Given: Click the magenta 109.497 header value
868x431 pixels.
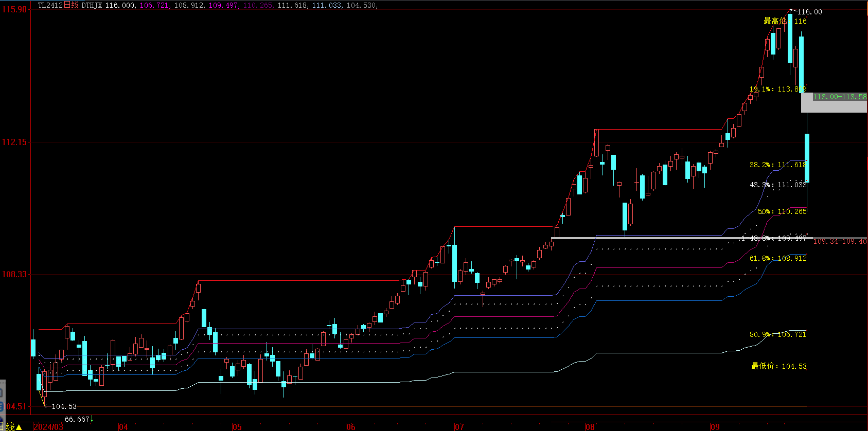Looking at the screenshot, I should [223, 5].
